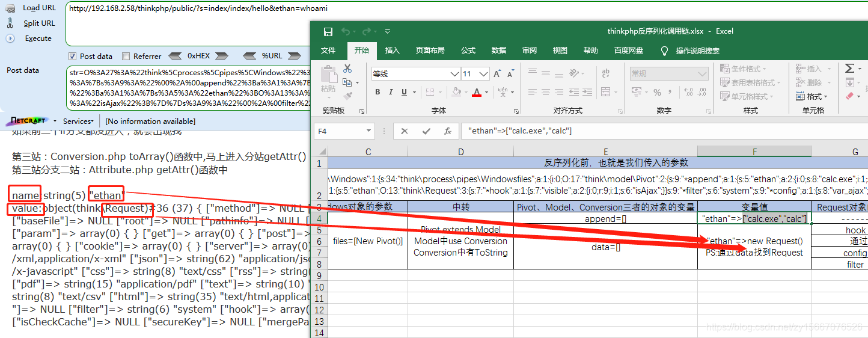
Task: Click the Execute label
Action: [x=38, y=38]
